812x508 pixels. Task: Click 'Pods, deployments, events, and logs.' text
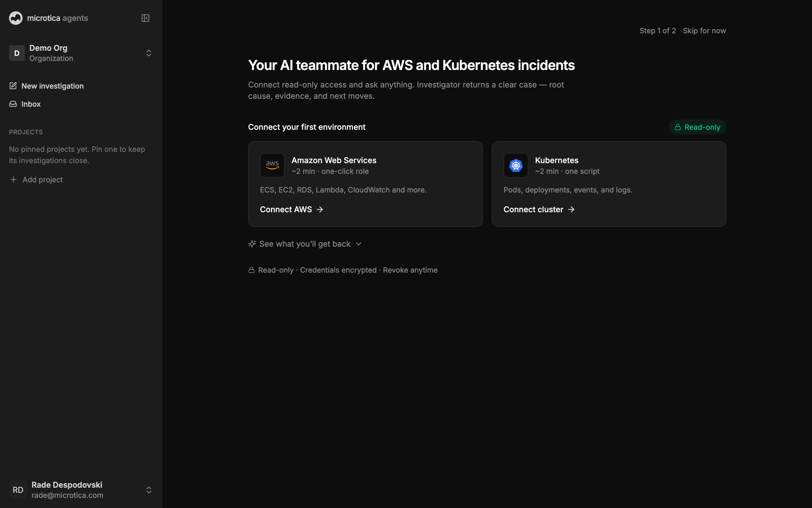[x=568, y=190]
